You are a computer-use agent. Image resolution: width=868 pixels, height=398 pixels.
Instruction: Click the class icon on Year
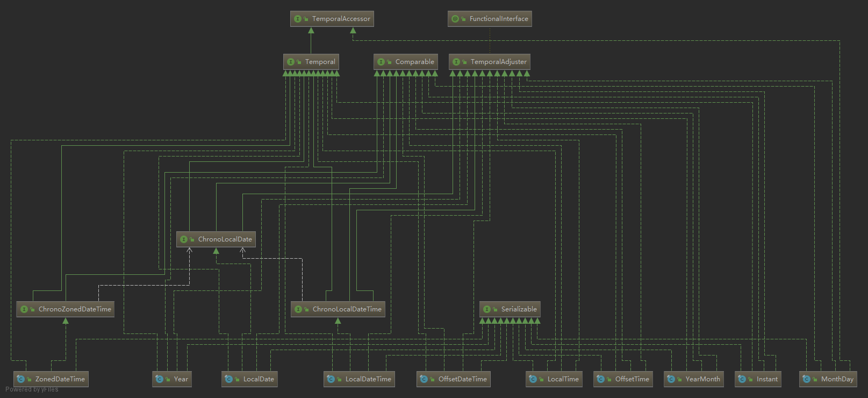(x=160, y=379)
